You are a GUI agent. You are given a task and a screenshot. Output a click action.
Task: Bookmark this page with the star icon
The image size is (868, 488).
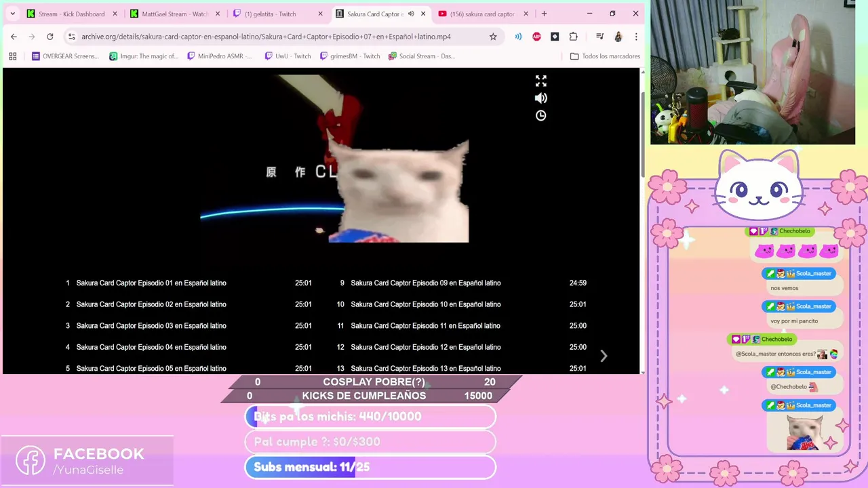493,37
